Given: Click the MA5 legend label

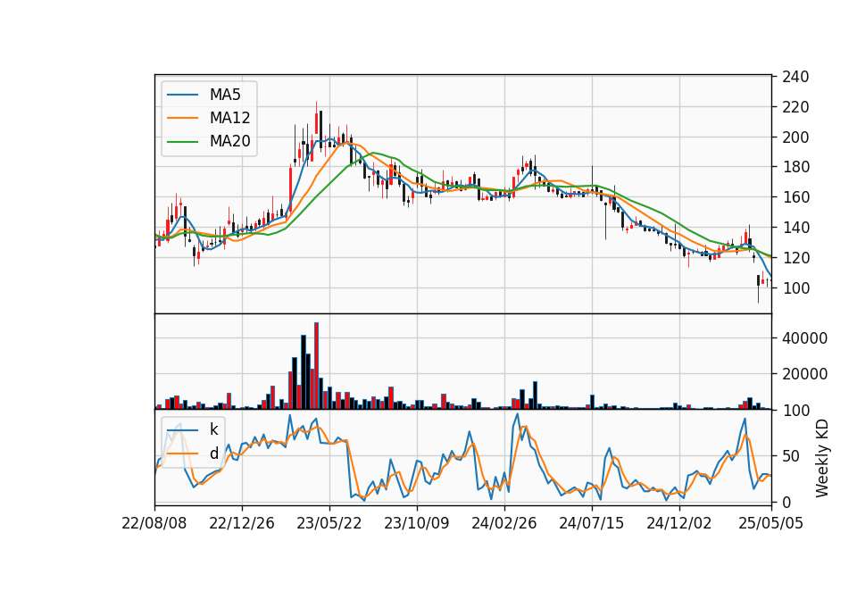Looking at the screenshot, I should click(225, 95).
